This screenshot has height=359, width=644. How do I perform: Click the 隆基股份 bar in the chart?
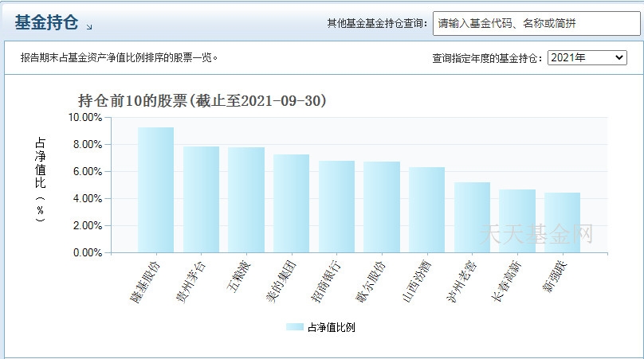pos(155,190)
